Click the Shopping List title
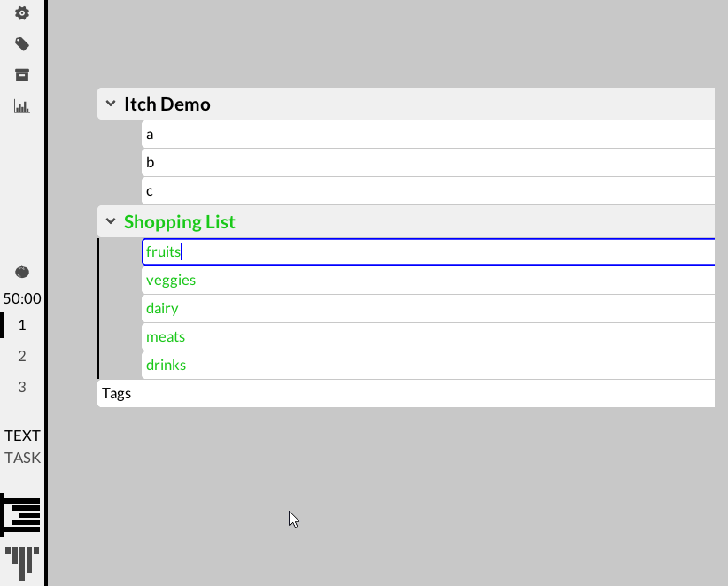 (180, 221)
